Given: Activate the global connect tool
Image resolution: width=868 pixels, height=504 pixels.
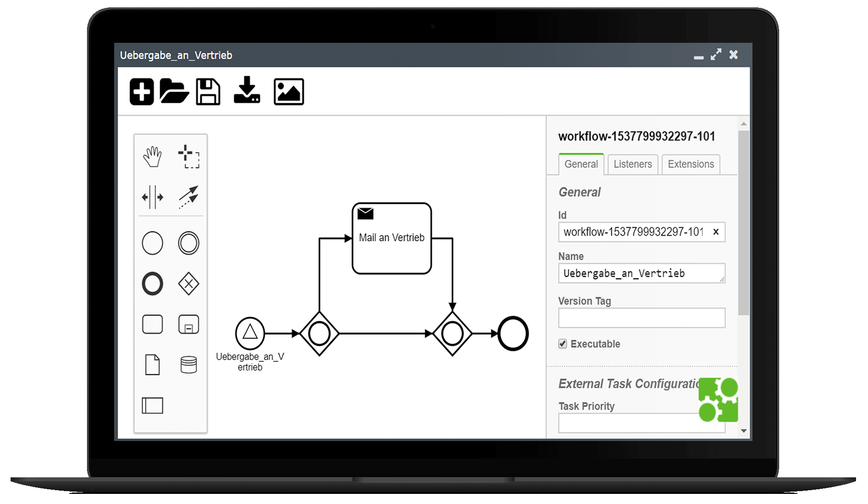Looking at the screenshot, I should click(x=189, y=197).
